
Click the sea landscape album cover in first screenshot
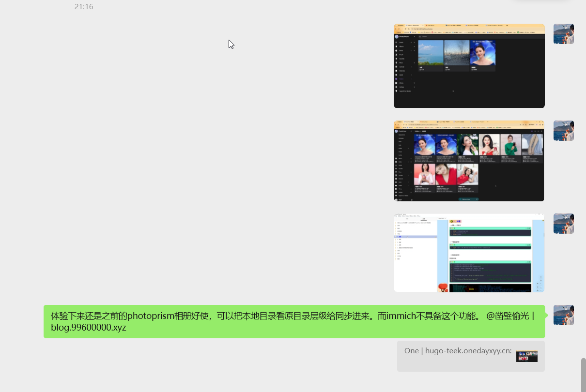point(431,52)
